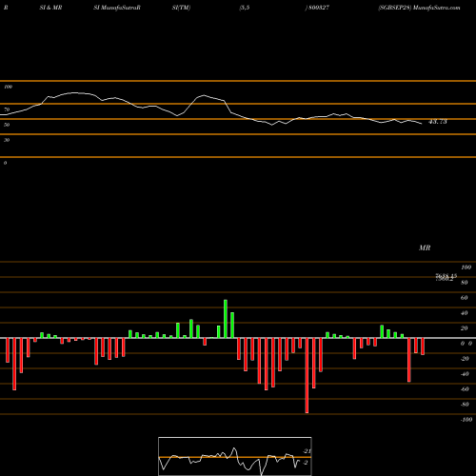The image size is (476, 476).
Task: Click the "SI MunafaSutraR" header text
Action: coord(117,8)
